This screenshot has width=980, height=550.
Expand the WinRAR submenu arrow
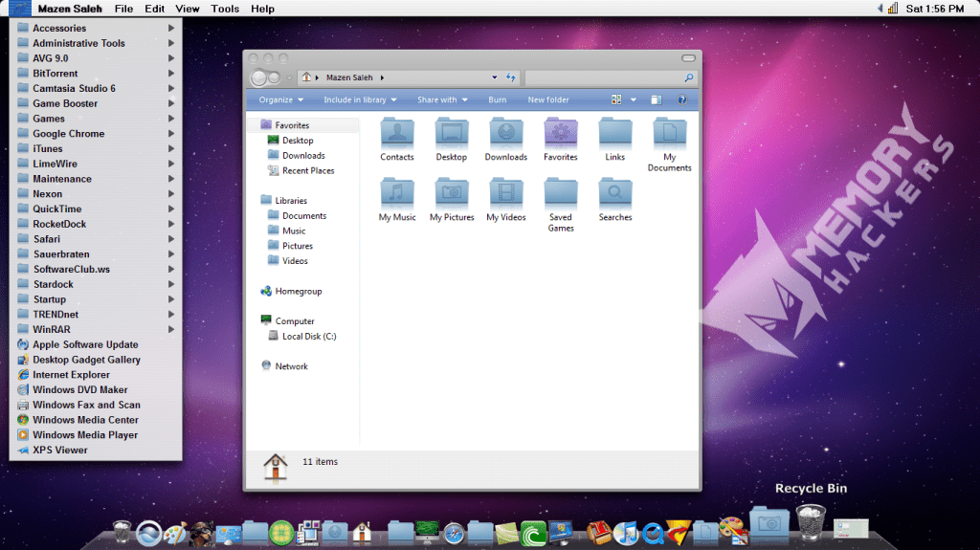pyautogui.click(x=170, y=329)
